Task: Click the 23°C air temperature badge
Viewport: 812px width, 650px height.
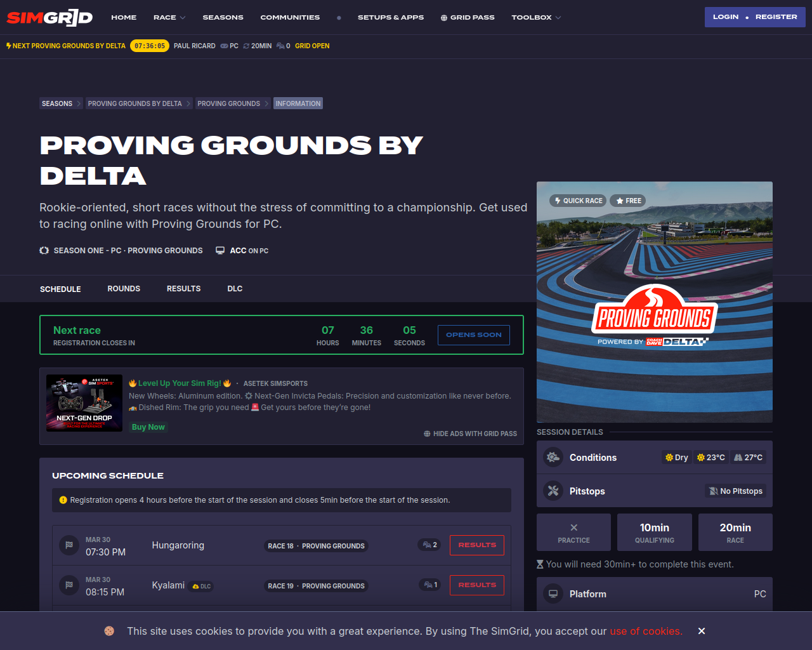Action: (x=710, y=457)
